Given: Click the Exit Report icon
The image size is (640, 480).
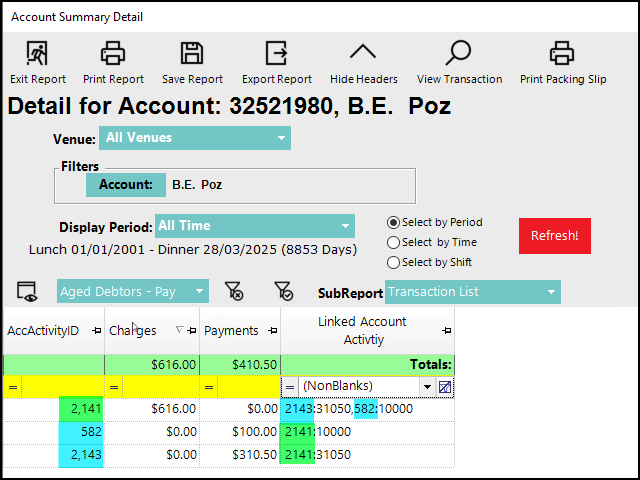Looking at the screenshot, I should click(x=37, y=54).
